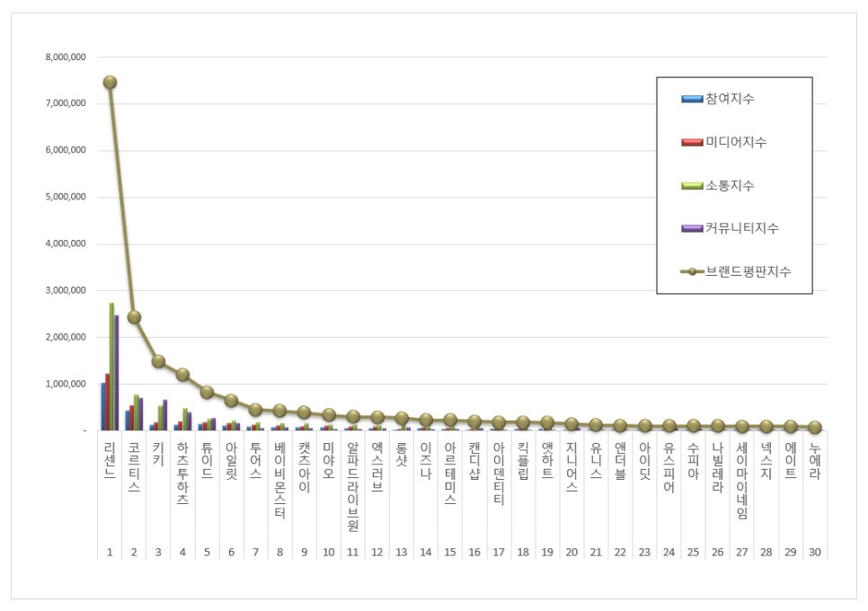Click the tall green 소통지수 bar for 리센느
Viewport: 868px width, 611px height.
[111, 367]
